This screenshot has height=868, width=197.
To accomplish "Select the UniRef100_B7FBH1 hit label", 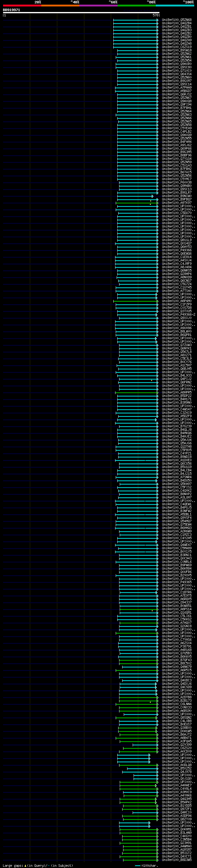I will pos(177,108).
